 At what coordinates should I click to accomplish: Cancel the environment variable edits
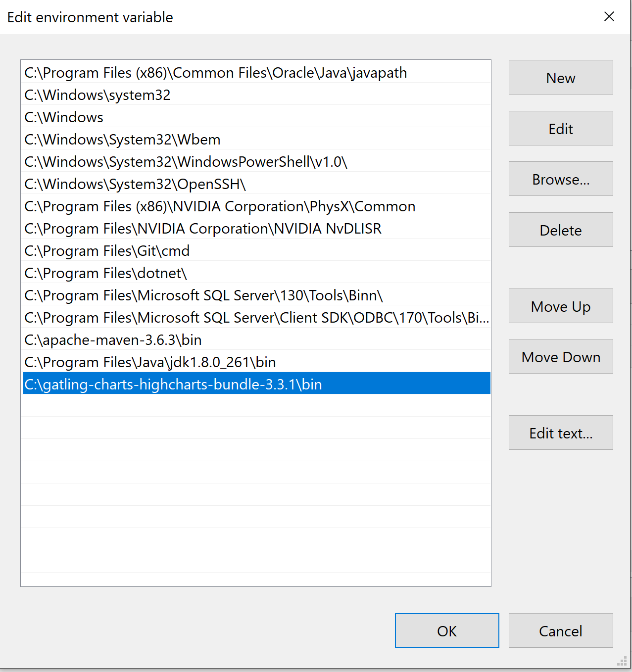[x=560, y=630]
